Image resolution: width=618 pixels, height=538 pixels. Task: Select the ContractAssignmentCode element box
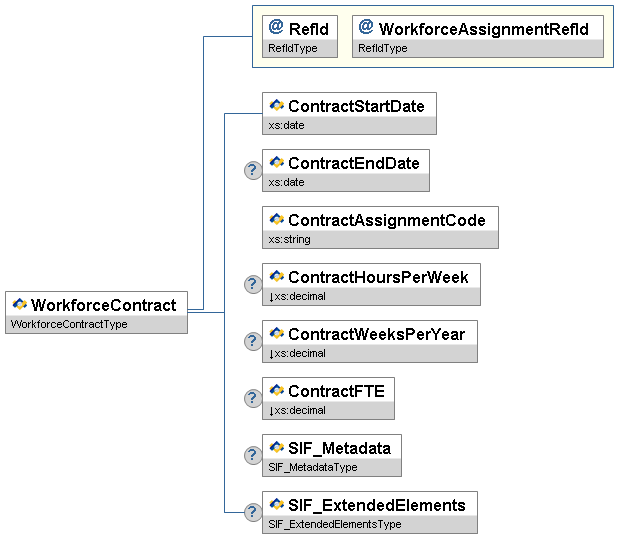386,220
